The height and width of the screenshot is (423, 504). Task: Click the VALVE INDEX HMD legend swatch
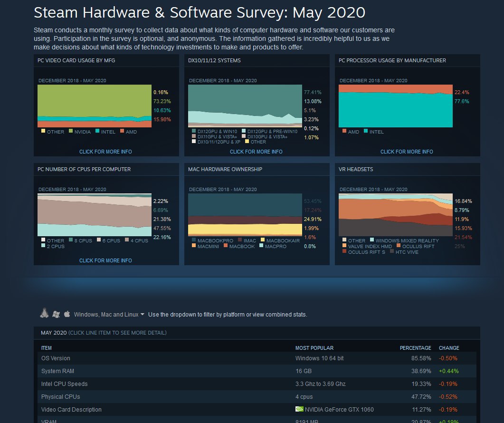pos(344,245)
